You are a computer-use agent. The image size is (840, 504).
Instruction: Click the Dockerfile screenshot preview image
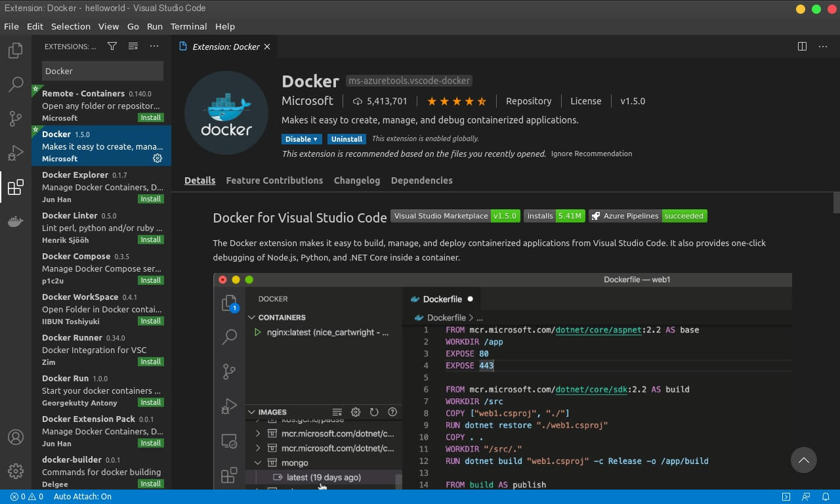(x=503, y=381)
